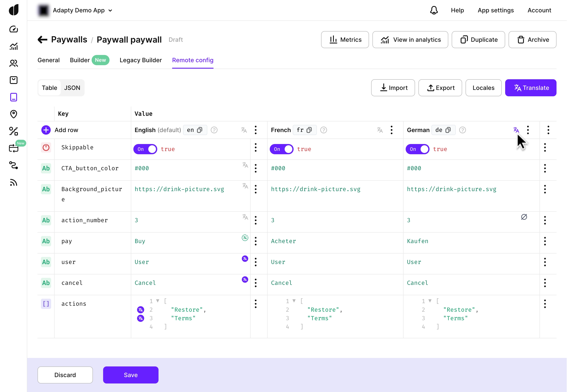Click the purple Translate button

pyautogui.click(x=531, y=88)
